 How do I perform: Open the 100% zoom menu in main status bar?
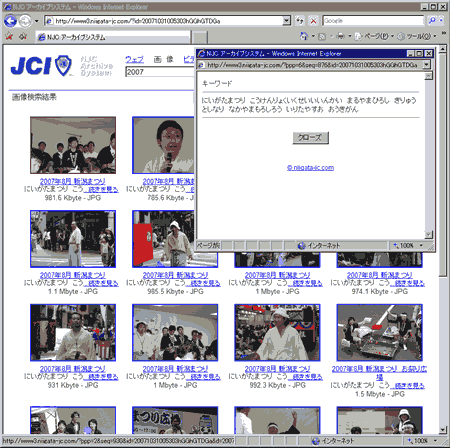422,441
